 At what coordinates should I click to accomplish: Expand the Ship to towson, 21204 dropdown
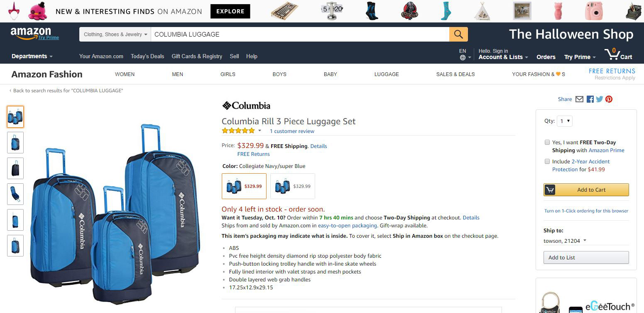pyautogui.click(x=565, y=241)
